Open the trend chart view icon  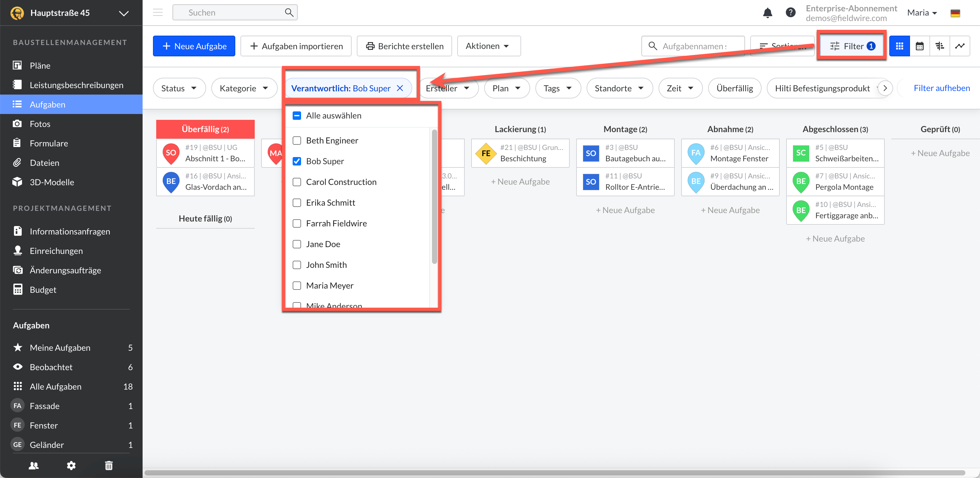pos(960,46)
